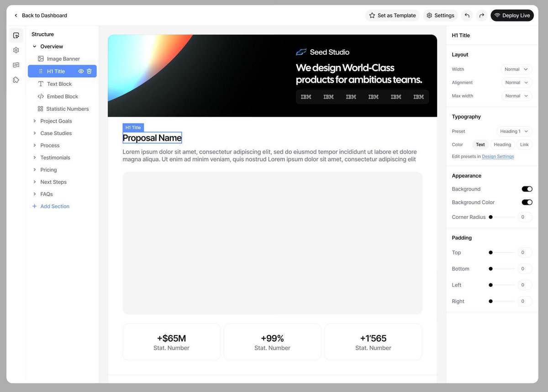
Task: Click the redo arrow icon
Action: click(x=481, y=16)
